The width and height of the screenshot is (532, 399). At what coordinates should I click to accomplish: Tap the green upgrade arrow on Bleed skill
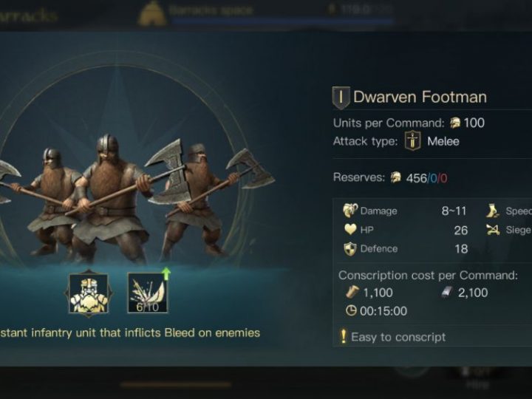coord(166,273)
